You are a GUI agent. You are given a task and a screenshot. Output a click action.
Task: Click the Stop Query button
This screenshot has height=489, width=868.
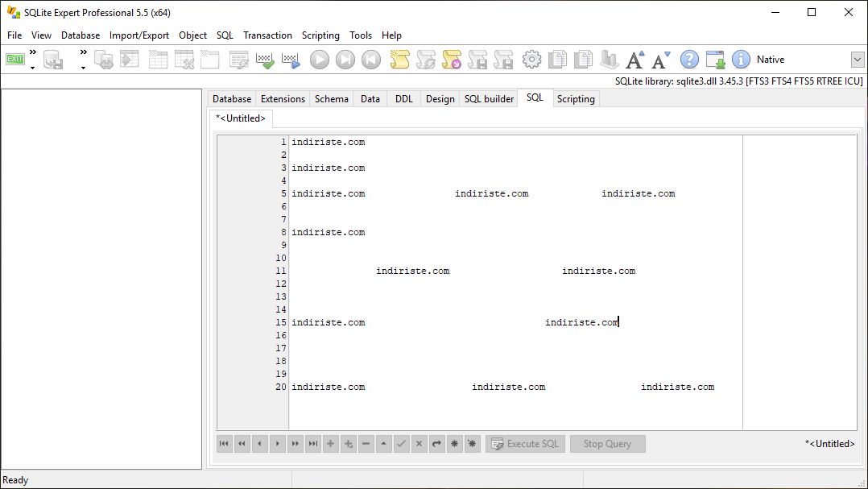607,444
